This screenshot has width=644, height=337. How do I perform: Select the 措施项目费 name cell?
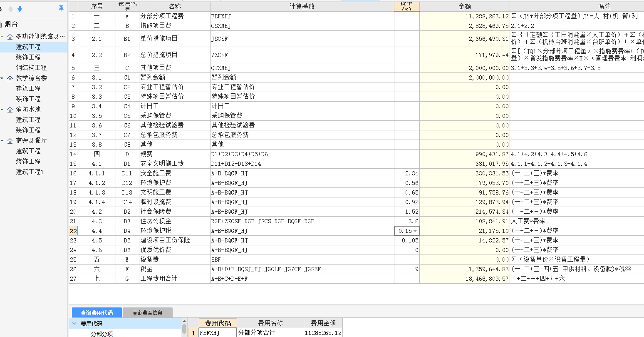[x=175, y=26]
